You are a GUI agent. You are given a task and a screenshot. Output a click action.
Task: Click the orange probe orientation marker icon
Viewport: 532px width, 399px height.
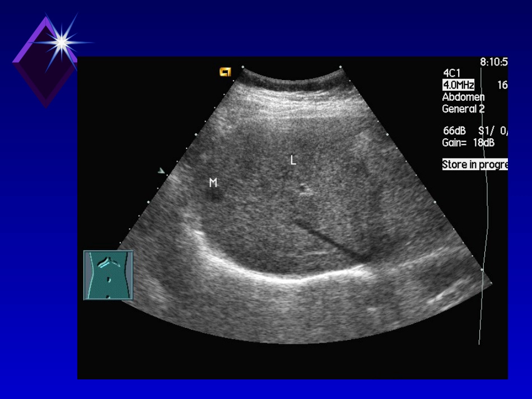coord(225,72)
